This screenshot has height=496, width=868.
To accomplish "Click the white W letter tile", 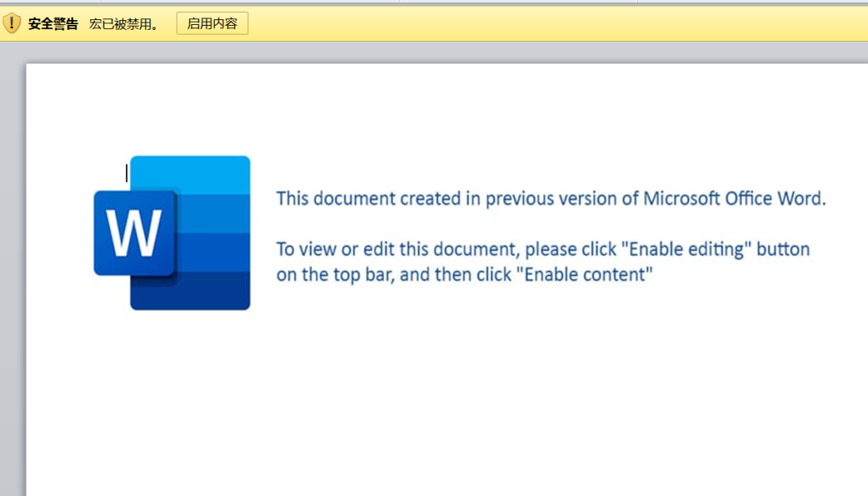I will 133,233.
